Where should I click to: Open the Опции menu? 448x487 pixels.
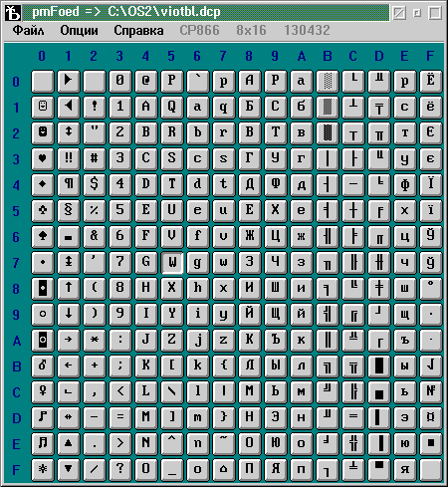coord(79,30)
